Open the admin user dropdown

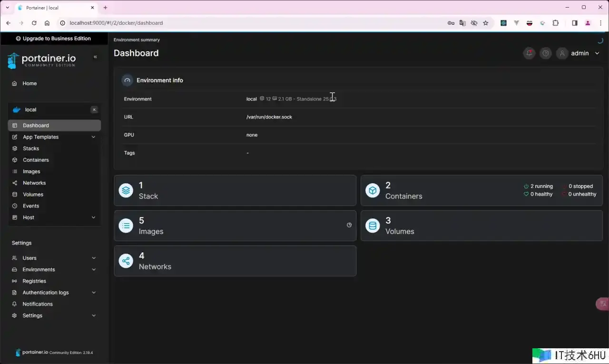coord(580,53)
